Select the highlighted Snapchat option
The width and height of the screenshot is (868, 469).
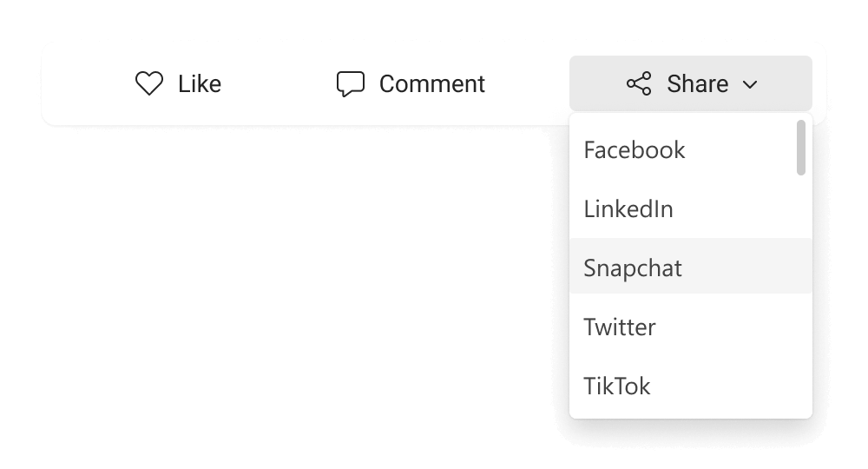tap(633, 268)
